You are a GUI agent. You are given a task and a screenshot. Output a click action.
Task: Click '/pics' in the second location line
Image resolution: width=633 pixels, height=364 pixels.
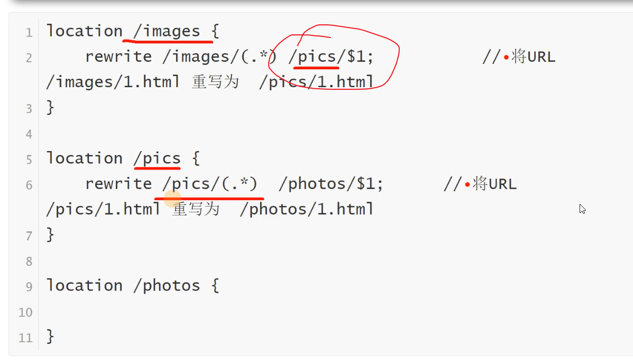click(x=157, y=158)
